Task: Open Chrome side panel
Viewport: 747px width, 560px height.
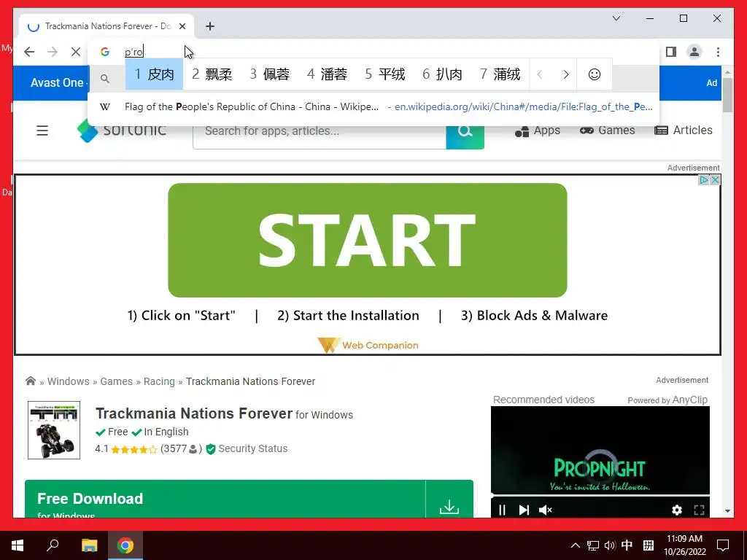Action: click(671, 52)
